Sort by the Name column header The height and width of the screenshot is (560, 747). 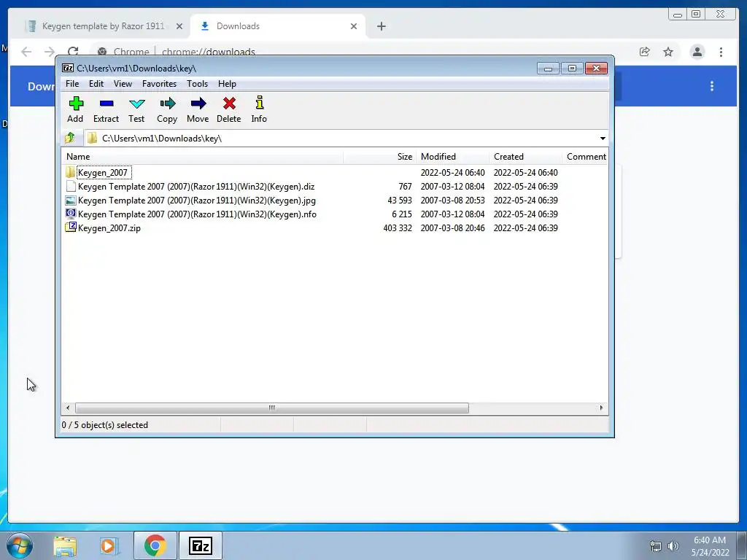[203, 157]
